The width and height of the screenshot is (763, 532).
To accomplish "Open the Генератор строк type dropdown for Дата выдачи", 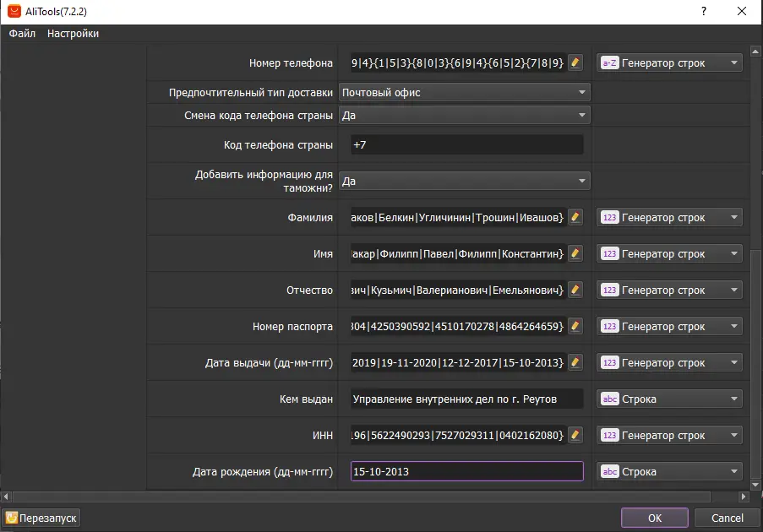I will (669, 362).
